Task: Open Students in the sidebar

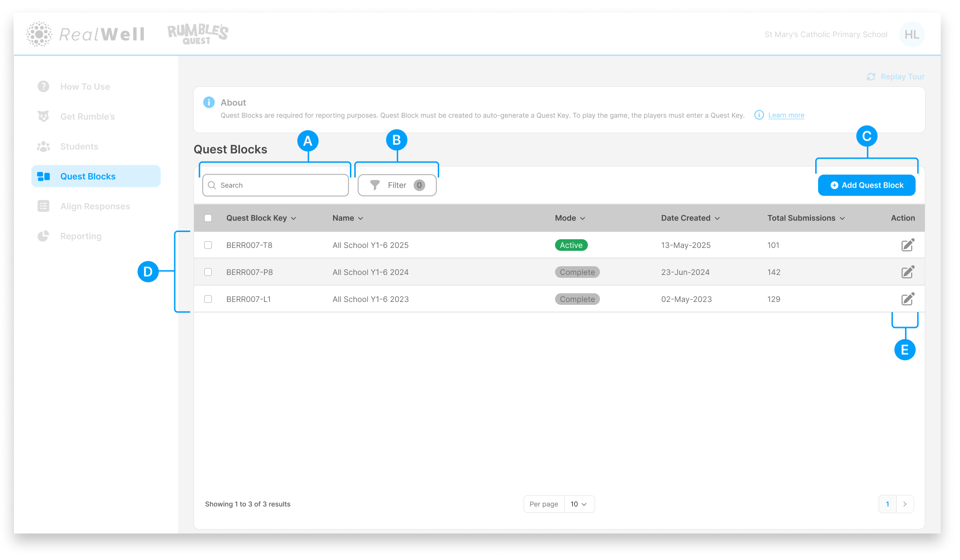Action: pyautogui.click(x=79, y=147)
